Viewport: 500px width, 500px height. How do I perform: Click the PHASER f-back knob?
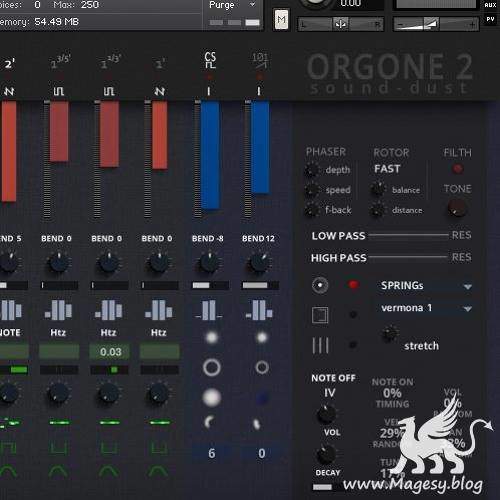pos(312,210)
